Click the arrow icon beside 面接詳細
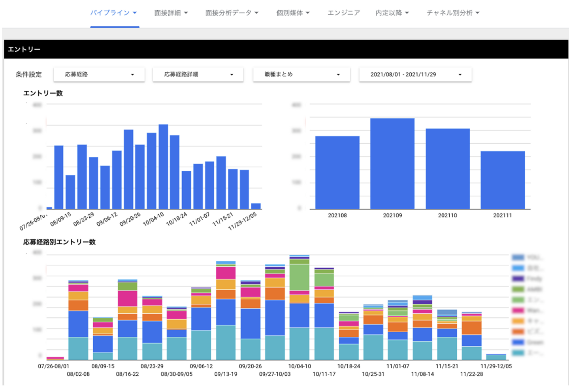The height and width of the screenshot is (392, 569). click(x=186, y=13)
